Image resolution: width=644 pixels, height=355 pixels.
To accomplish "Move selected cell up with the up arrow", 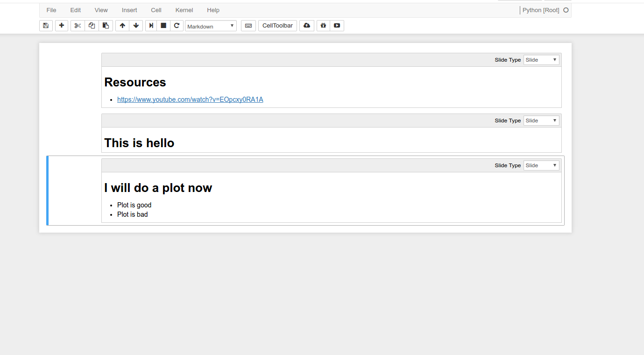I will point(122,26).
